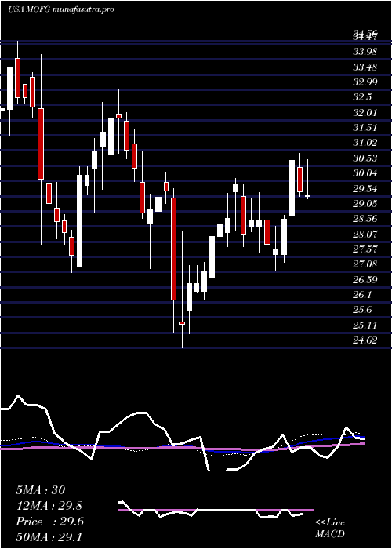Click the 27.08 price axis label
Image resolution: width=392 pixels, height=549 pixels.
coord(365,264)
